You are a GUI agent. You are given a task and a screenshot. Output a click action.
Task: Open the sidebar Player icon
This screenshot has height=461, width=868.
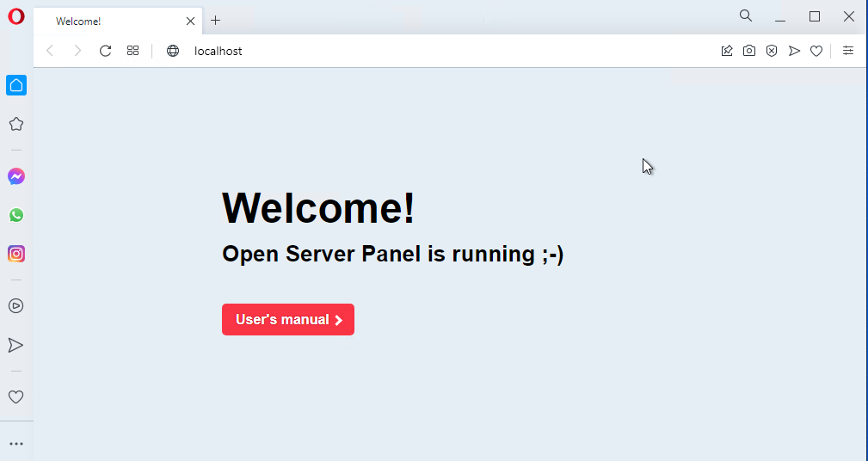[x=16, y=305]
